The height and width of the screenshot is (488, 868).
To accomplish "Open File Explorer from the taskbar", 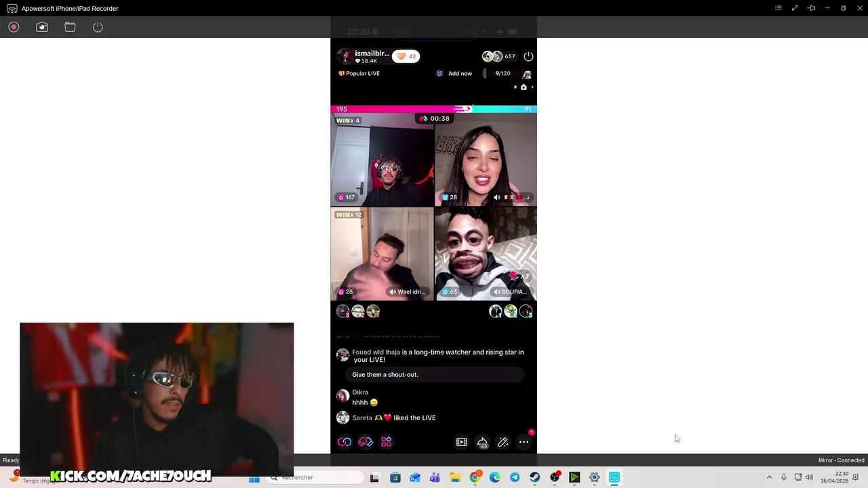I will pyautogui.click(x=455, y=477).
